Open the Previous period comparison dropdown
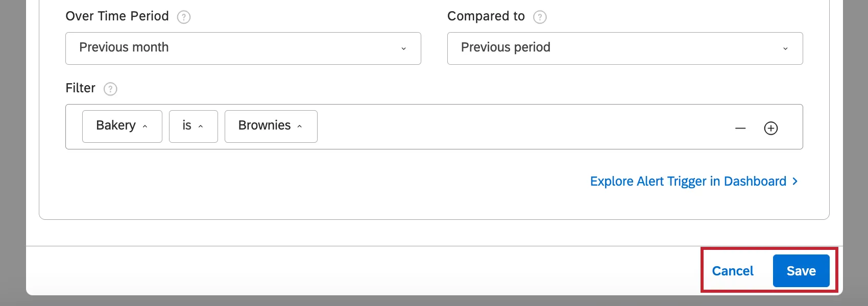868x306 pixels. point(624,48)
